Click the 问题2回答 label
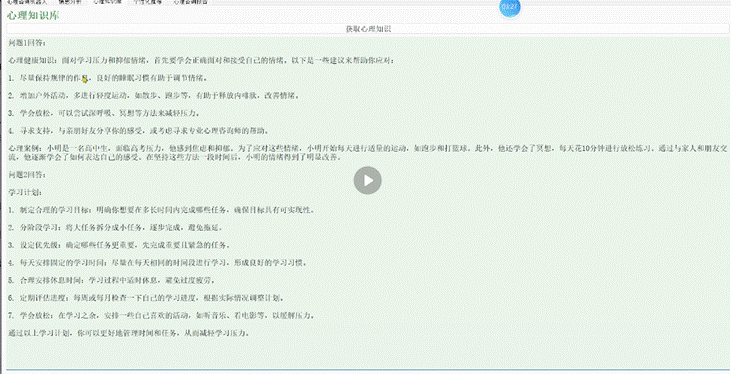The image size is (731, 374). [27, 175]
